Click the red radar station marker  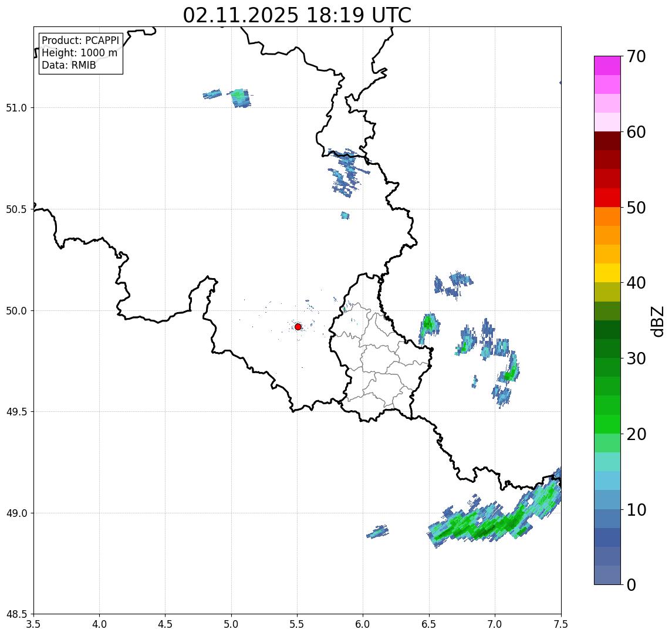coord(298,327)
